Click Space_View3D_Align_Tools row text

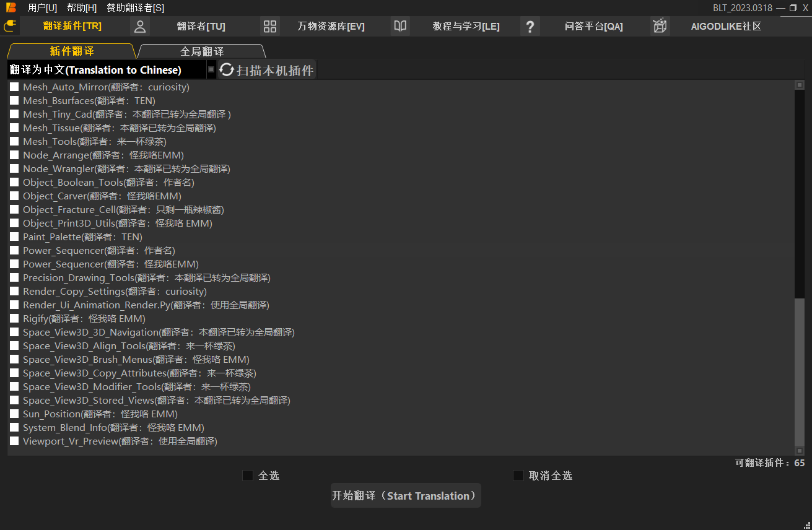coord(129,345)
